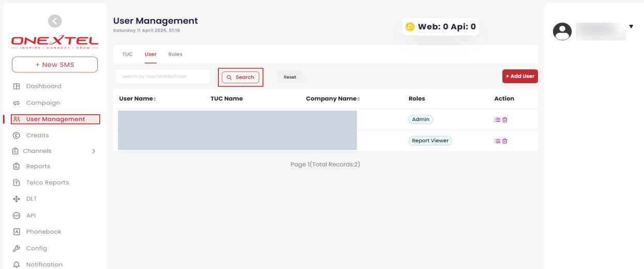Click the Notification bell icon
644x269 pixels.
point(17,264)
